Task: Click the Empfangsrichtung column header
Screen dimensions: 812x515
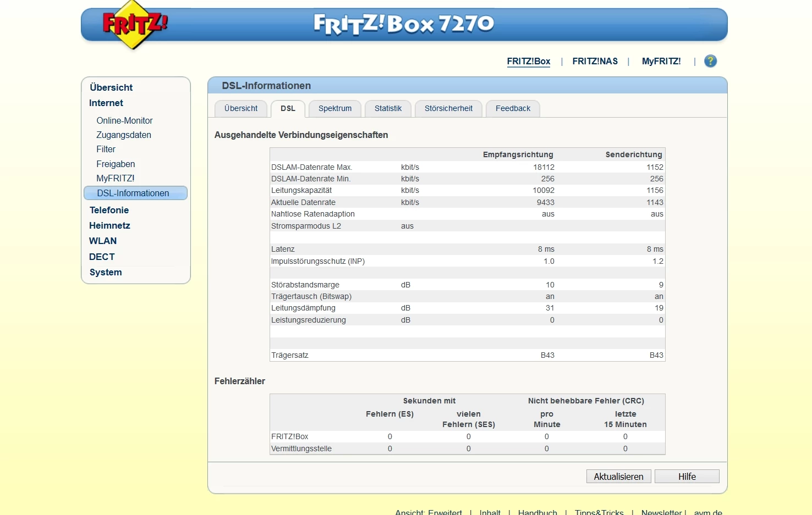Action: (518, 154)
